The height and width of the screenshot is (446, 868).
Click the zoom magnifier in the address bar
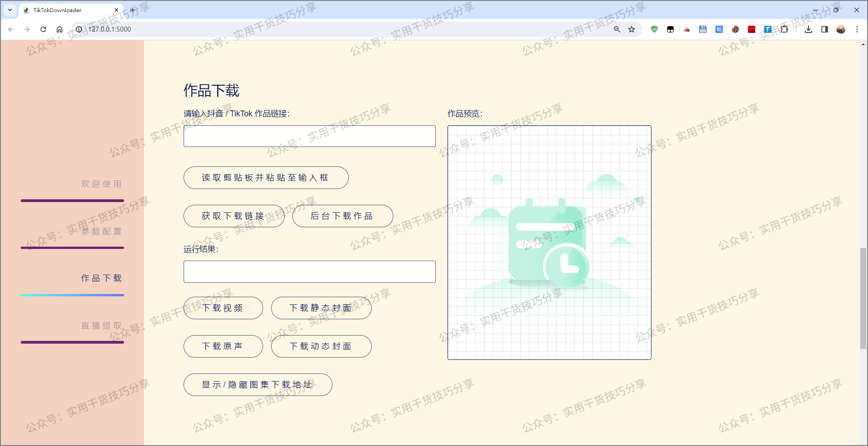pos(617,29)
